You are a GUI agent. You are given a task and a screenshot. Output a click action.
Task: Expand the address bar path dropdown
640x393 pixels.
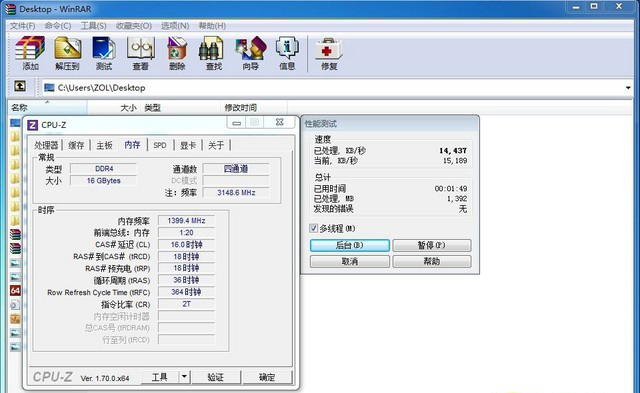click(x=628, y=87)
